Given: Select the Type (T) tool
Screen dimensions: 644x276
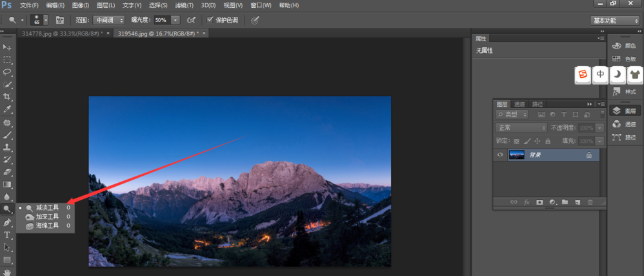Looking at the screenshot, I should [x=7, y=235].
